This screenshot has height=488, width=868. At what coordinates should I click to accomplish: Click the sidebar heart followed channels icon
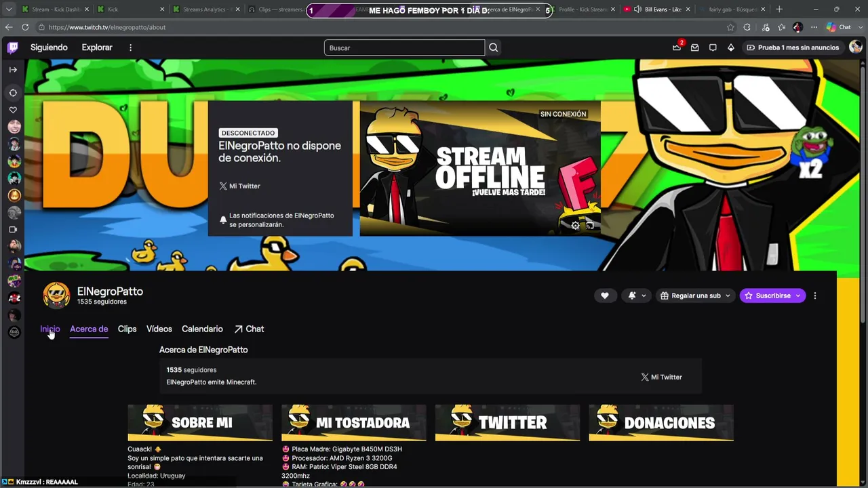tap(13, 110)
